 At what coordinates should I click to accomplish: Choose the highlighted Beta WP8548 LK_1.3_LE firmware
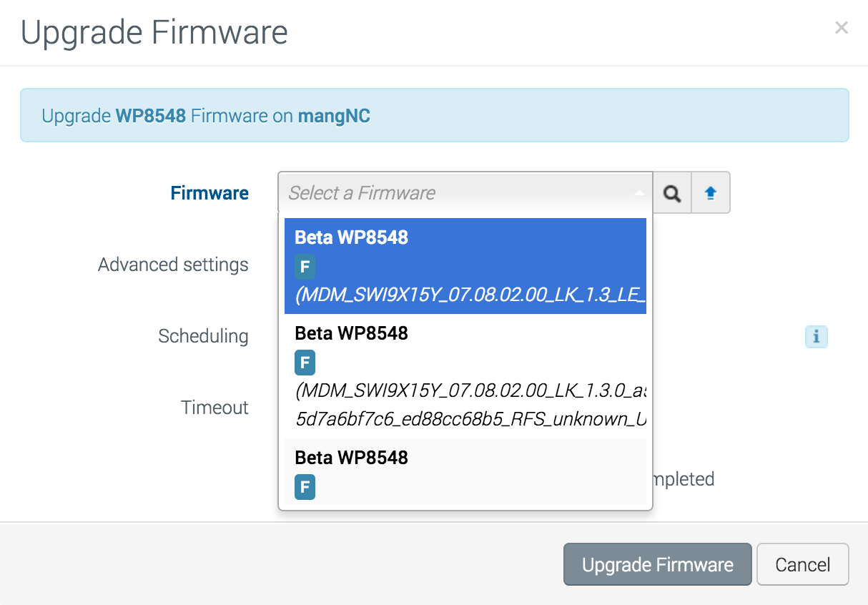pos(465,266)
